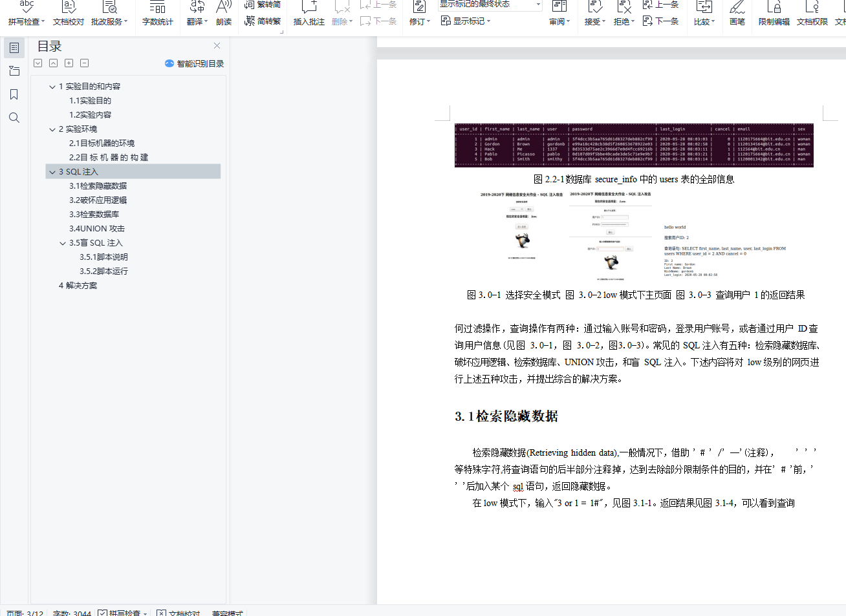Start Read Aloud (朗读)
This screenshot has width=846, height=616.
tap(224, 14)
